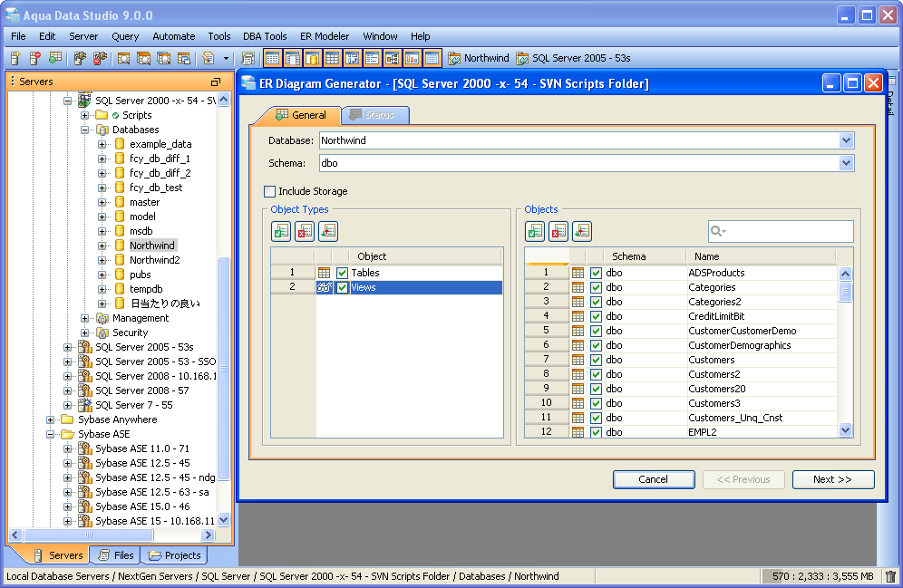
Task: Click Deselect All icon in Object Types
Action: [304, 232]
